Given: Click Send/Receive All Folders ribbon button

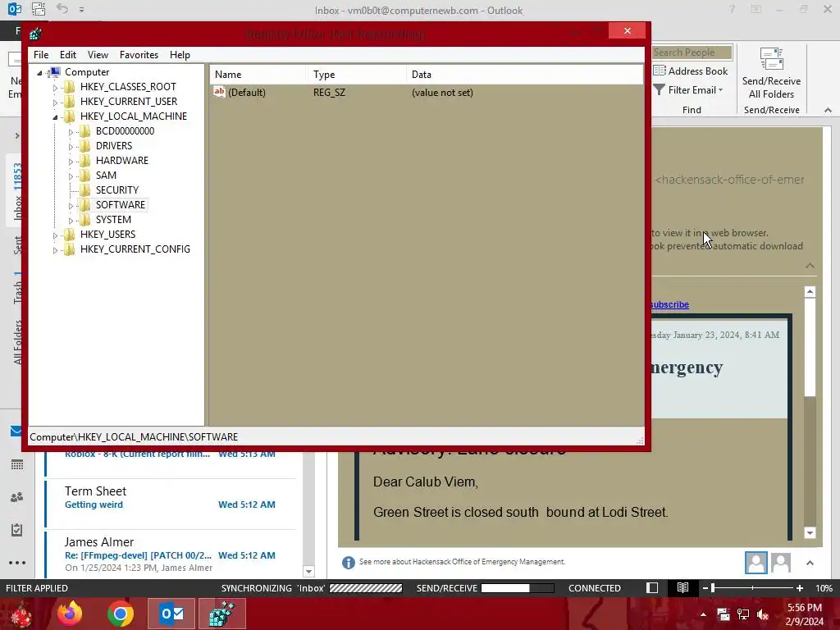Looking at the screenshot, I should click(x=771, y=73).
